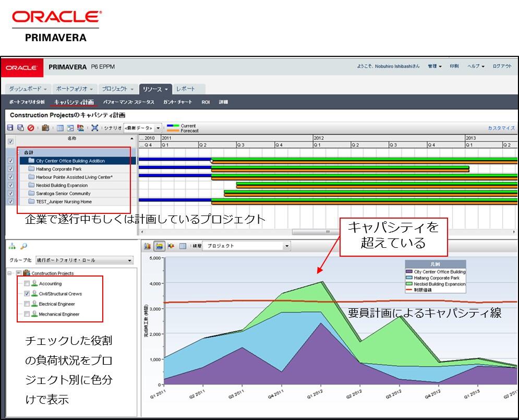Switch to パフォーマンス・ステータス submenu item

[128, 102]
